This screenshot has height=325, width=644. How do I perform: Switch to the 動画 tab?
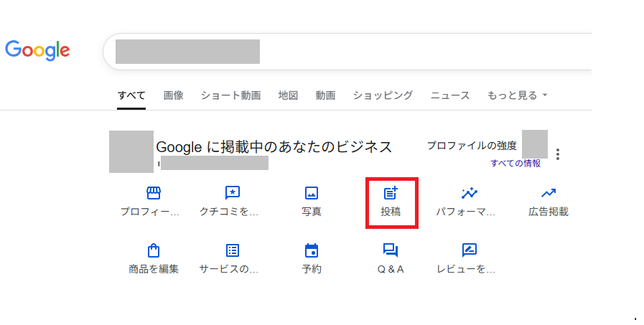click(x=325, y=95)
